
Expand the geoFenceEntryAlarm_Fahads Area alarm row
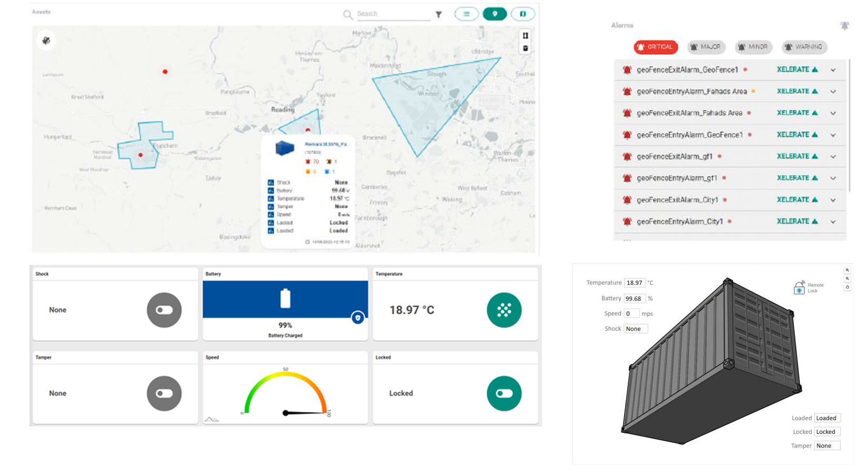click(833, 92)
